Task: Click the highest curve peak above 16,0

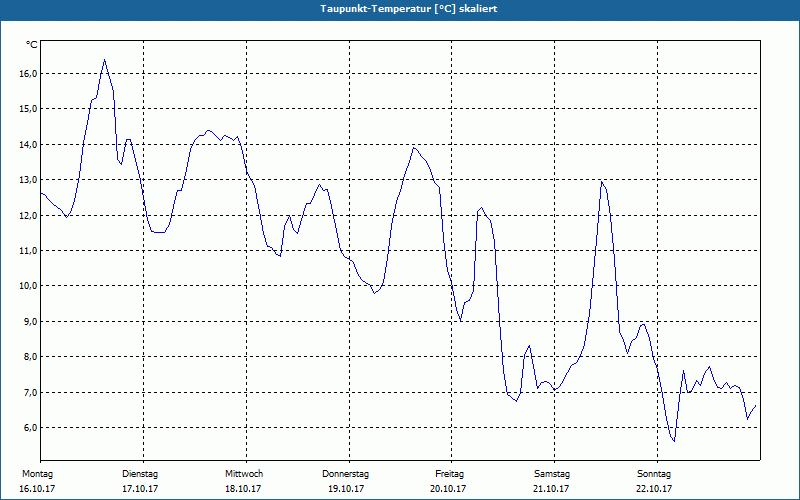Action: coord(105,60)
